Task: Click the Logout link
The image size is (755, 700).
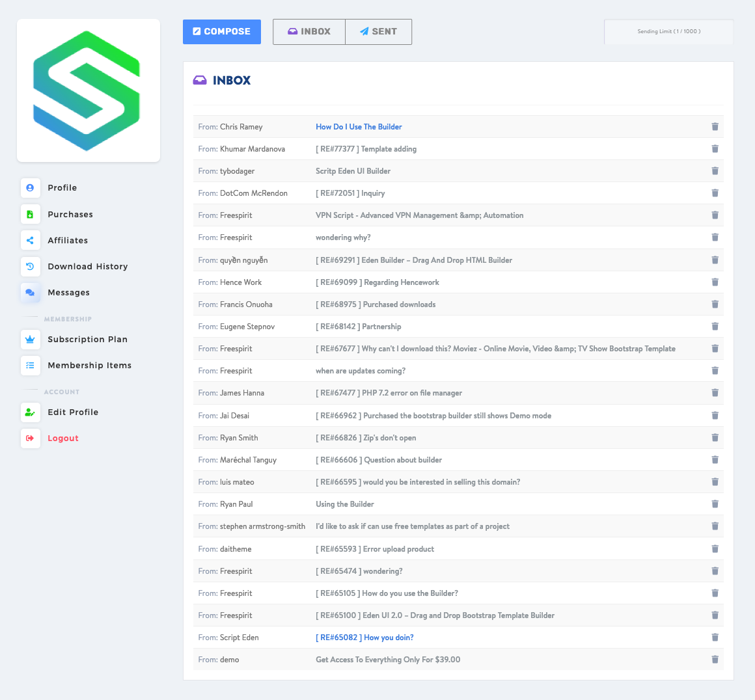Action: (62, 438)
